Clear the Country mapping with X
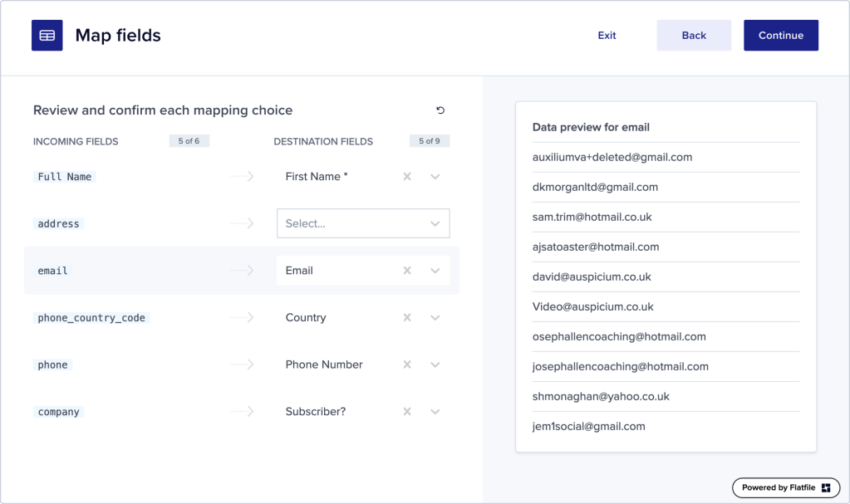850x504 pixels. [407, 318]
